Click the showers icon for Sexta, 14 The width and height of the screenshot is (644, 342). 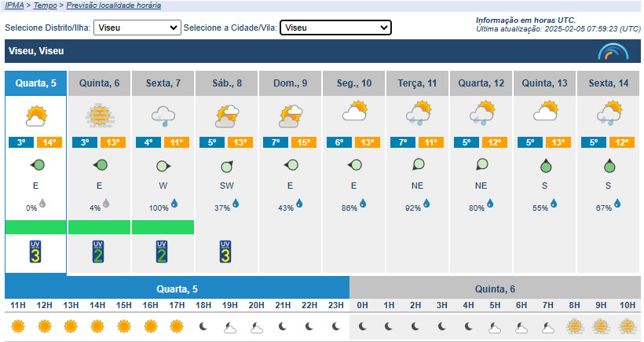point(609,113)
